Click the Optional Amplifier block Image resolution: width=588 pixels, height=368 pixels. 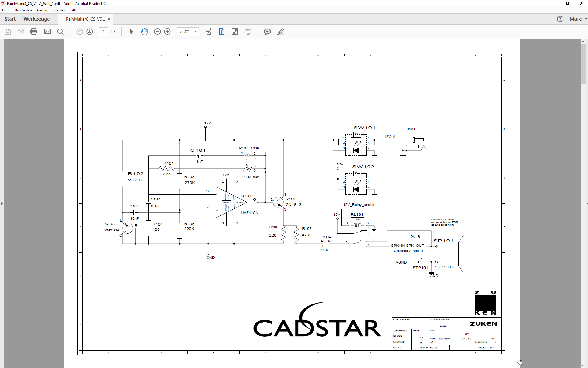tap(408, 248)
